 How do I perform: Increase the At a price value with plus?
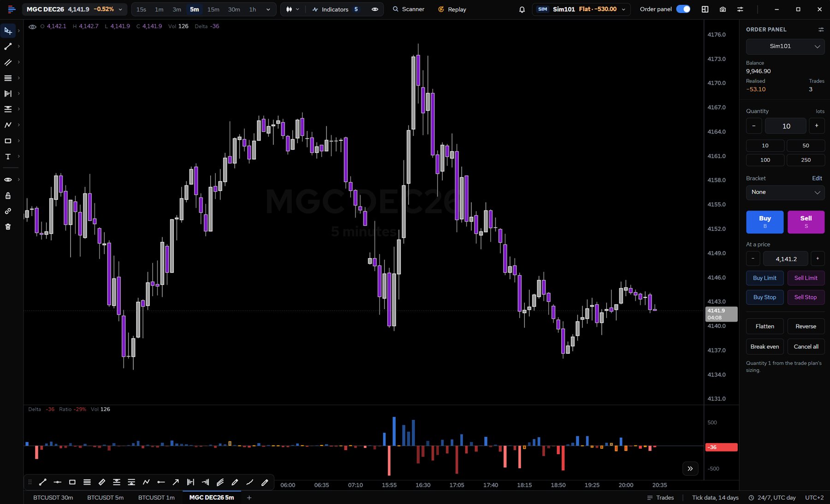point(818,258)
